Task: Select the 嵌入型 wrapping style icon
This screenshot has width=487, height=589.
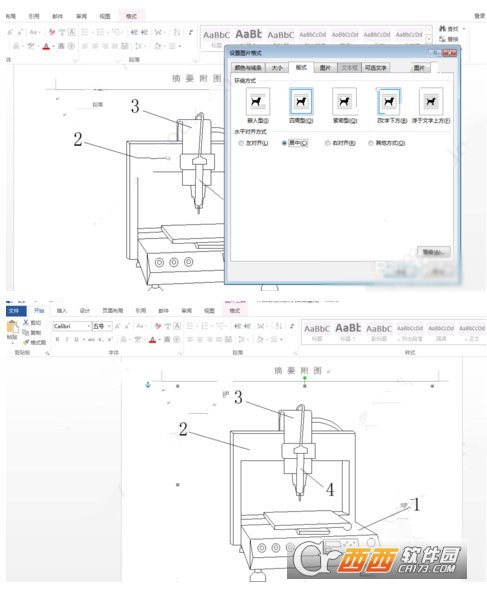Action: coord(257,101)
